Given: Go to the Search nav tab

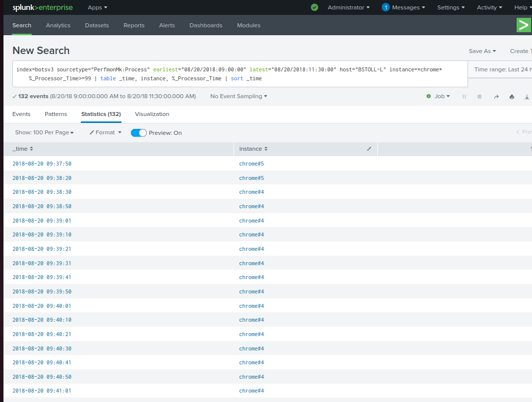Looking at the screenshot, I should coord(22,25).
